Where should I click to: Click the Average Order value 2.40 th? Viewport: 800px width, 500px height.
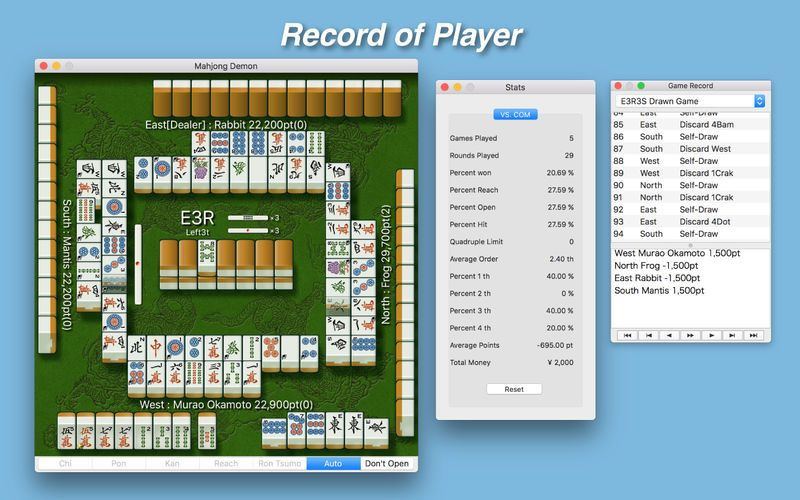561,259
